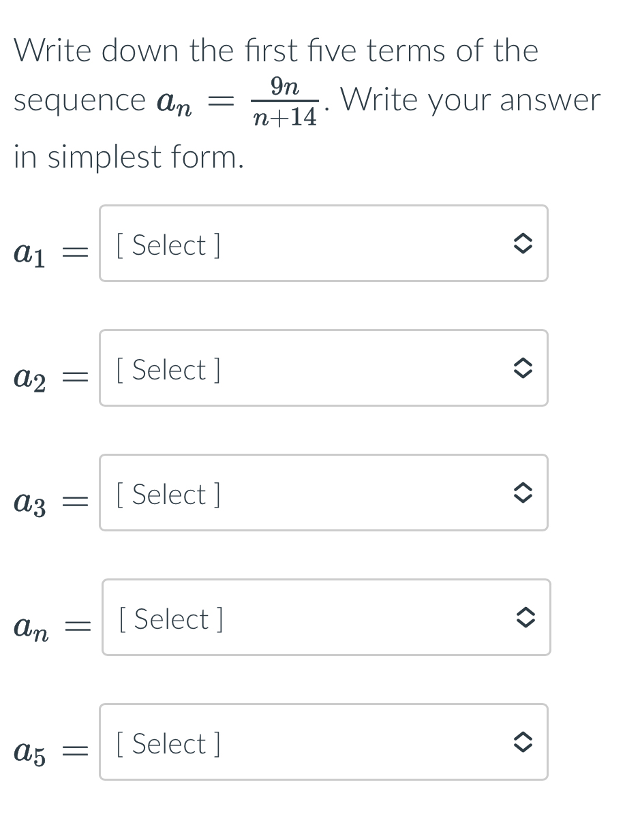Click the chevron icon on the a₁ dropdown
Viewport: 625px width, 840px height.
(523, 244)
